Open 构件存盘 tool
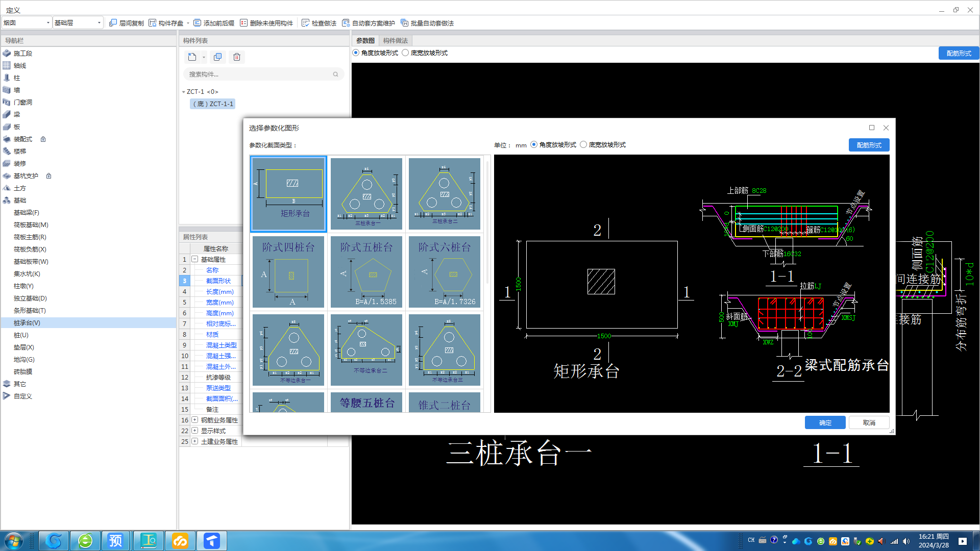 click(166, 23)
